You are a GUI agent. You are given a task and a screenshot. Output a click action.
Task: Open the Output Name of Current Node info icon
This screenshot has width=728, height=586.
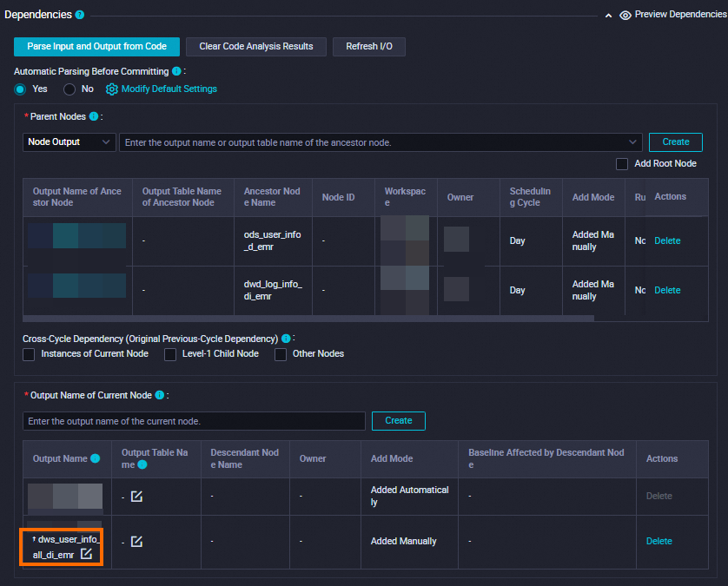[x=160, y=395]
